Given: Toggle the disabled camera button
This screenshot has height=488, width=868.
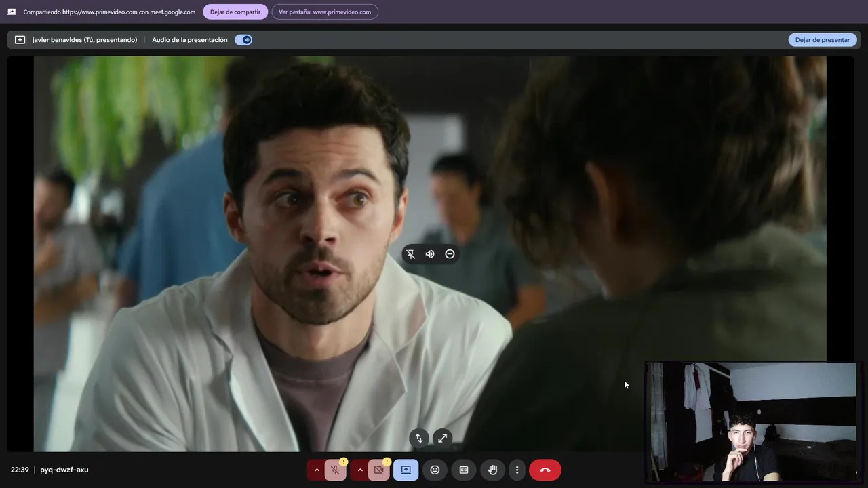Looking at the screenshot, I should (379, 470).
